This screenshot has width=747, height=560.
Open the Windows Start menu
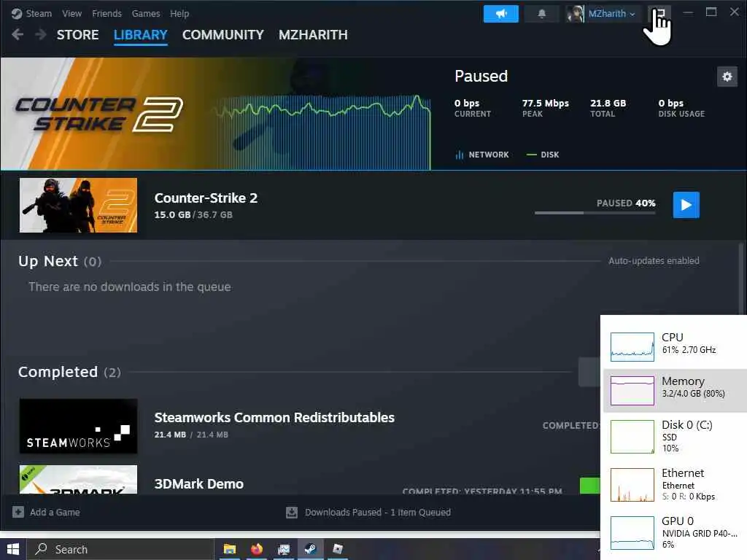[x=13, y=550]
